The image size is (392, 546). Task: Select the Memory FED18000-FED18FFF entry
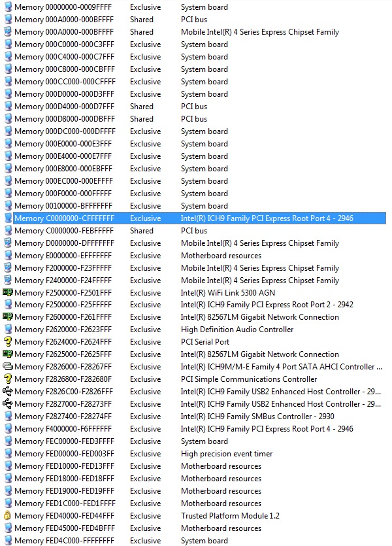(195, 479)
